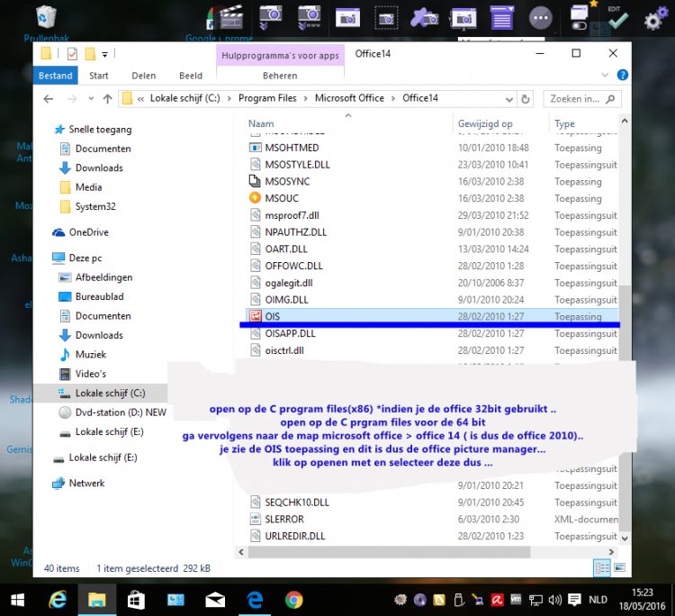
Task: Open the Bestand menu
Action: pyautogui.click(x=55, y=76)
